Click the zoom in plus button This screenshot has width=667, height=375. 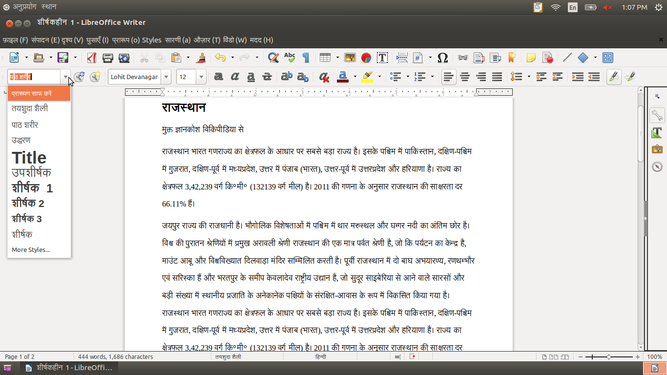point(637,357)
